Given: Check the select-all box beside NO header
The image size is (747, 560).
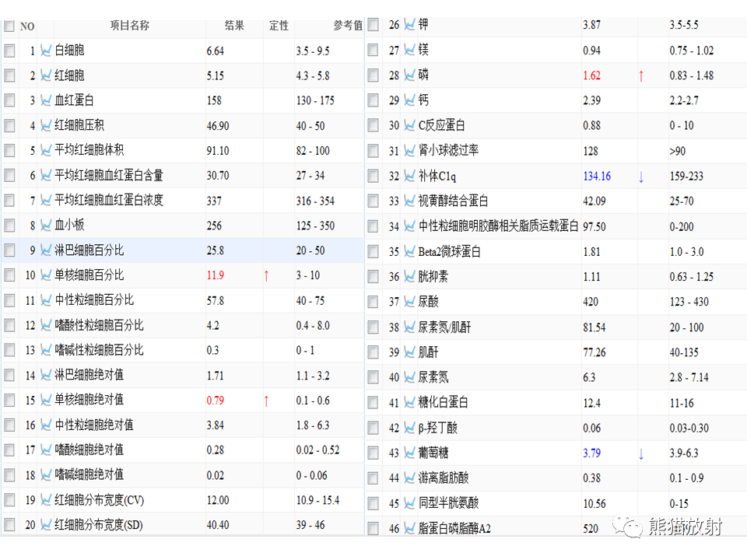Looking at the screenshot, I should pyautogui.click(x=9, y=26).
